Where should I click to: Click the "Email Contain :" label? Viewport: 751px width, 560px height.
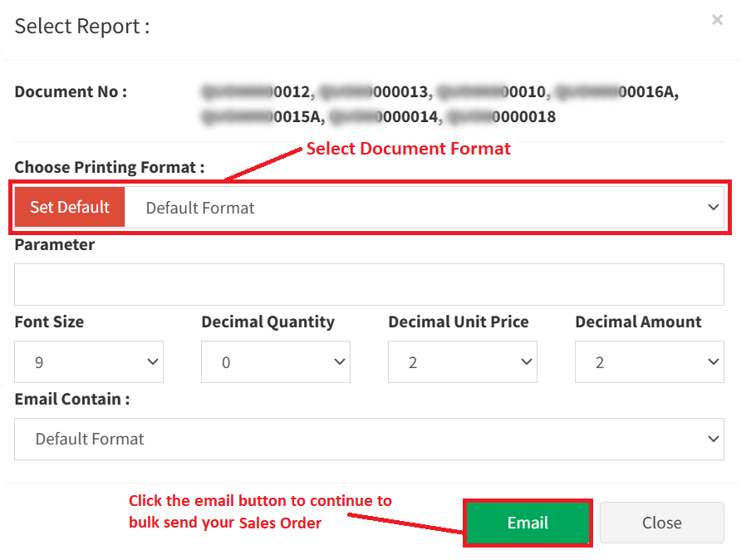click(72, 399)
